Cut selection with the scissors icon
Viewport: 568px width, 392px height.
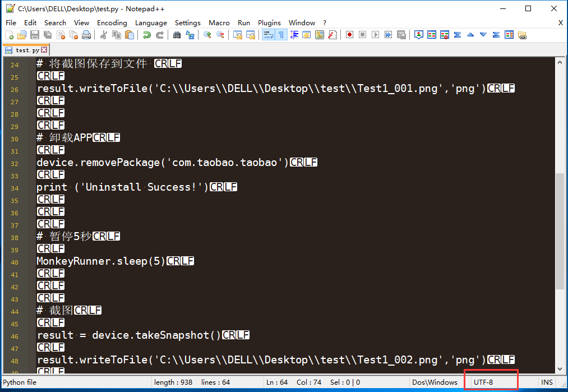[x=104, y=35]
